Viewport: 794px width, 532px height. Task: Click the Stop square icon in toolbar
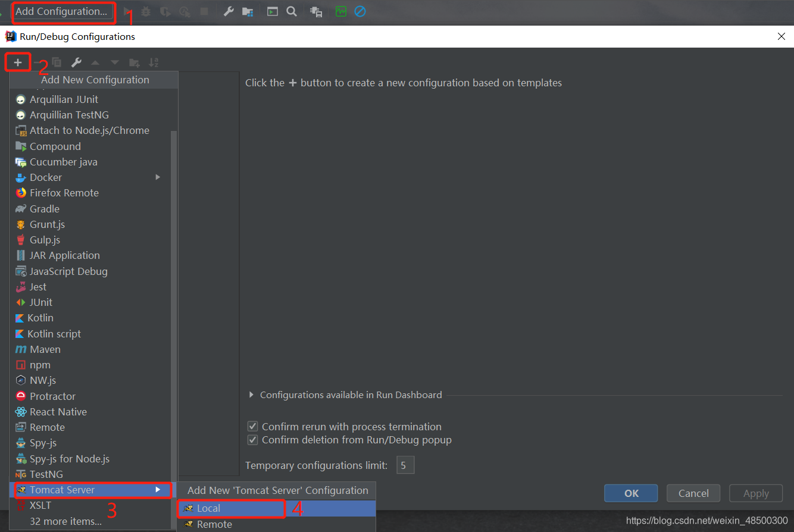pyautogui.click(x=204, y=11)
